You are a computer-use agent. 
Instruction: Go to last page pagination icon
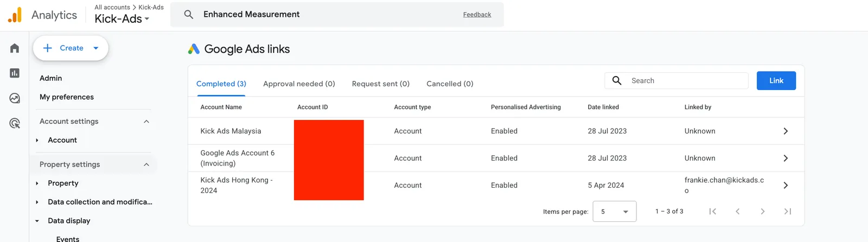pyautogui.click(x=788, y=212)
